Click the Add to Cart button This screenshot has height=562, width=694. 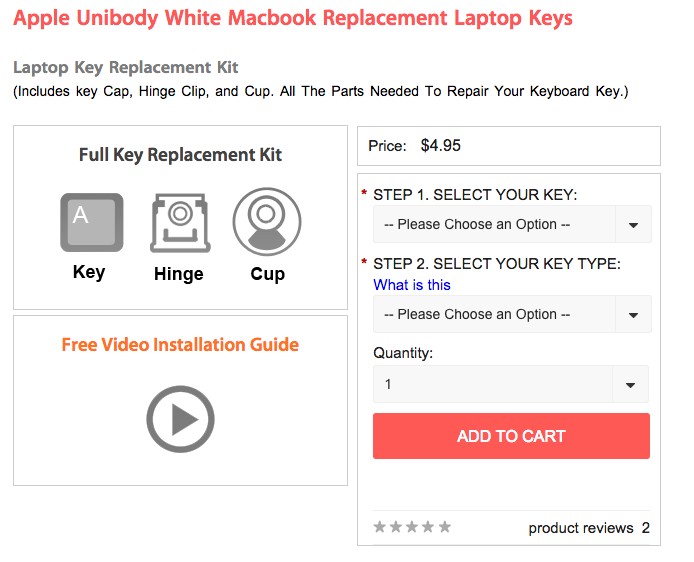click(x=511, y=436)
